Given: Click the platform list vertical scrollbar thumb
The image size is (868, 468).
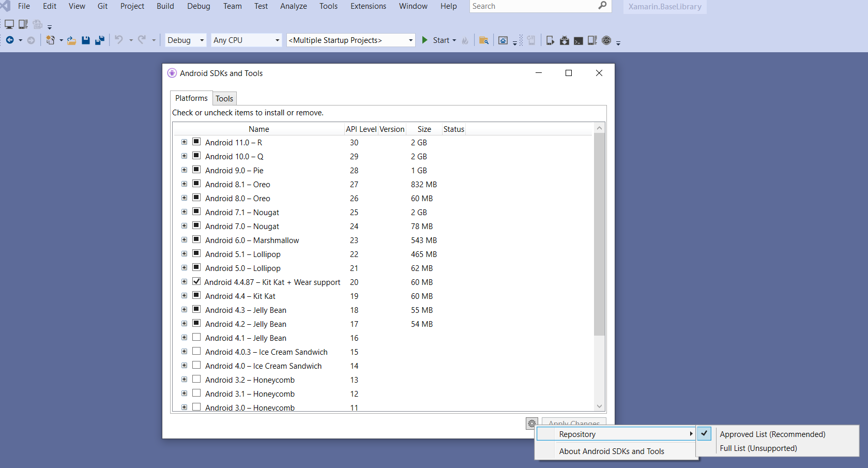Looking at the screenshot, I should [x=599, y=234].
